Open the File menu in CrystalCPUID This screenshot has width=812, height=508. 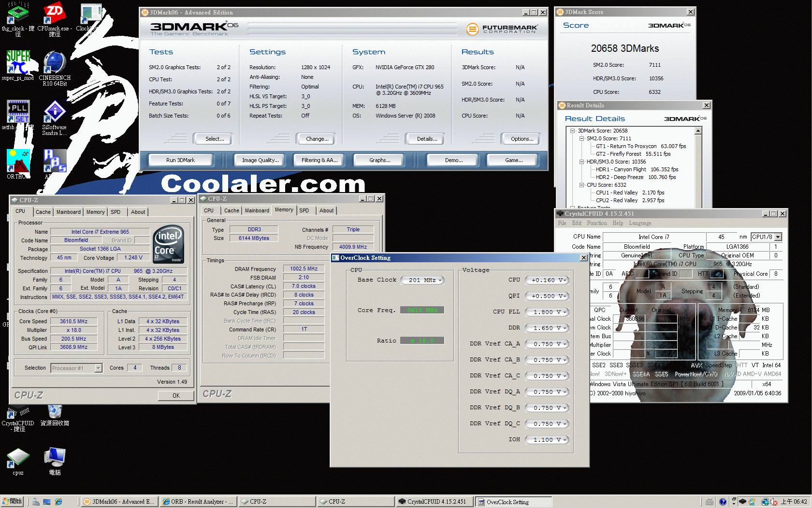pyautogui.click(x=562, y=223)
